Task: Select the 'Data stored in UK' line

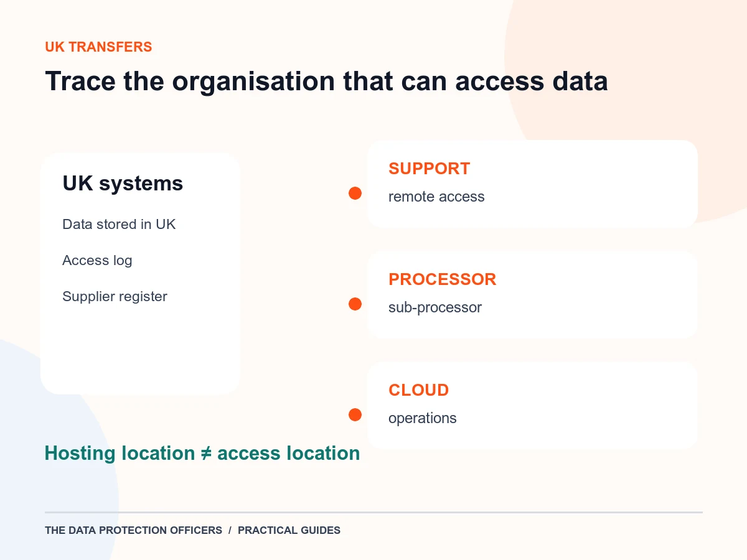Action: point(119,225)
